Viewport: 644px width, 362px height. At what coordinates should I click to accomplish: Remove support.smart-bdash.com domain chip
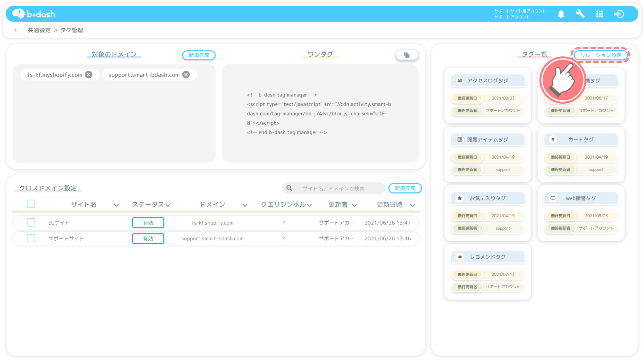pos(186,75)
